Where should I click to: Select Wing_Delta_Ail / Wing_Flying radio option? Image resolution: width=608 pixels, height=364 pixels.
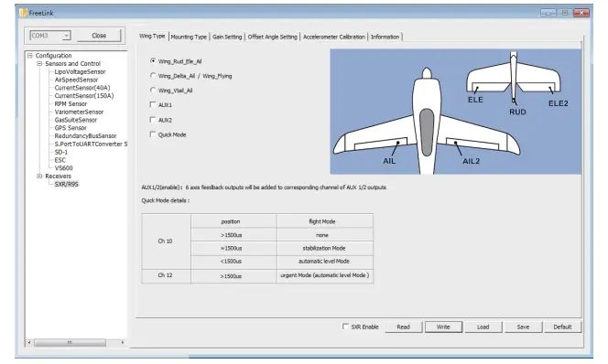coord(153,76)
